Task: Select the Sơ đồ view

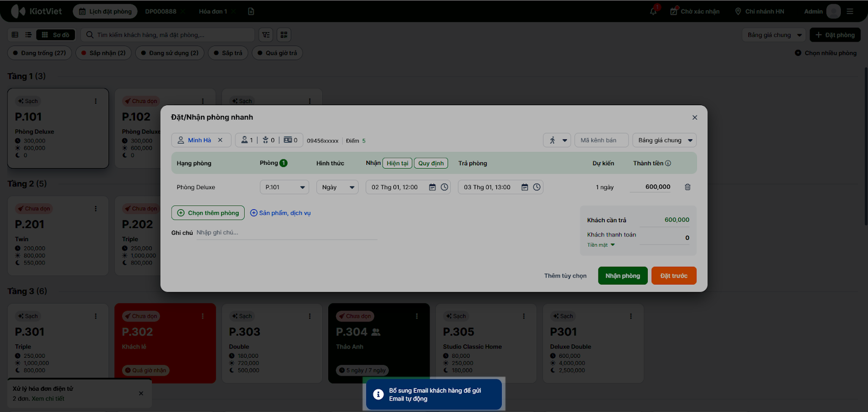Action: click(x=56, y=35)
